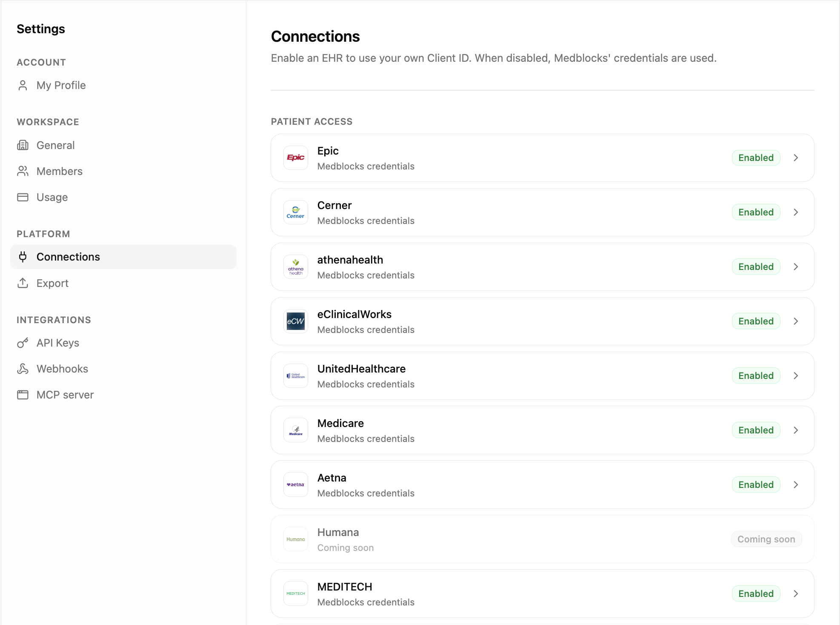This screenshot has height=625, width=840.
Task: Expand the Epic row chevron
Action: click(796, 158)
